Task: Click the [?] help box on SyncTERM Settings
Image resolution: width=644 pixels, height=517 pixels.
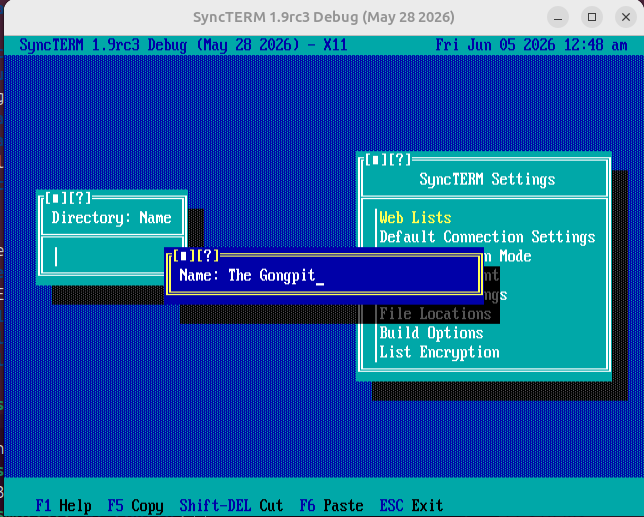Action: [x=400, y=160]
